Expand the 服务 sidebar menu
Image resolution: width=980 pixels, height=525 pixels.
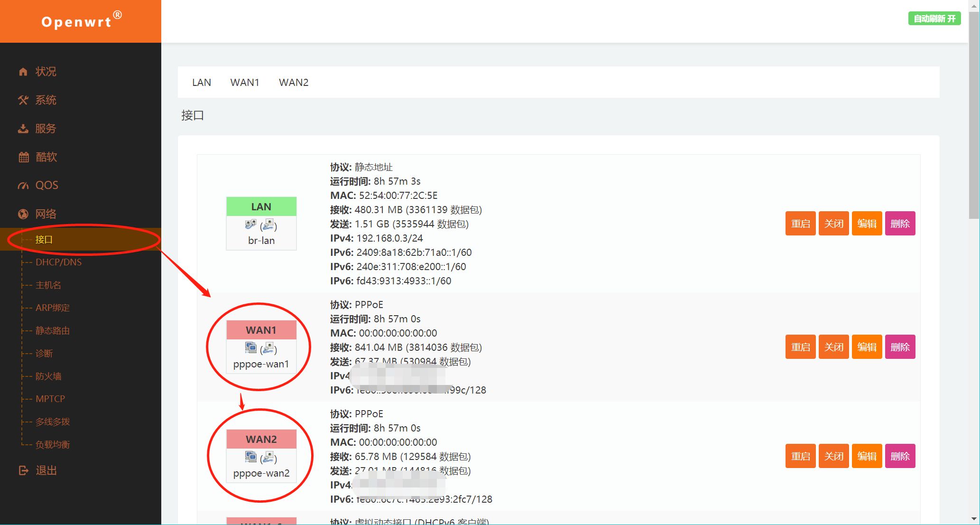[x=46, y=129]
